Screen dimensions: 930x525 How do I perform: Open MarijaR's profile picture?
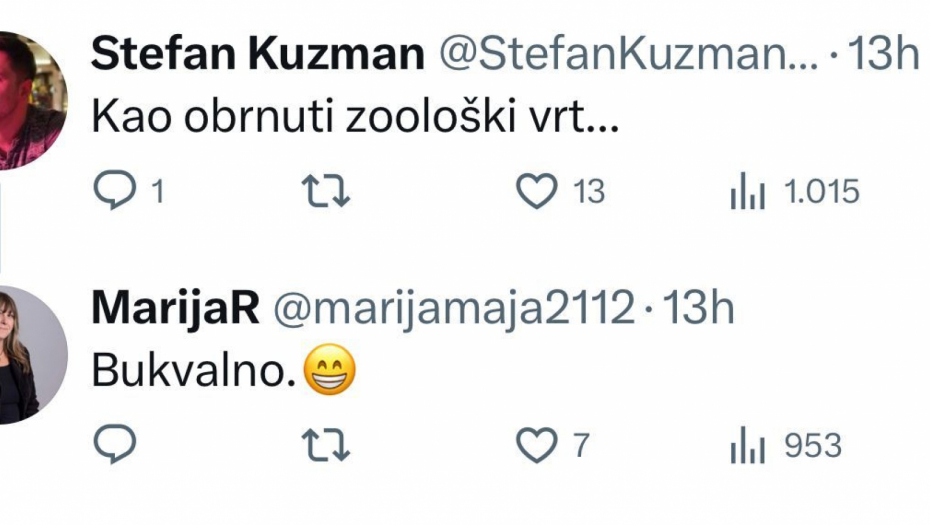(x=28, y=355)
